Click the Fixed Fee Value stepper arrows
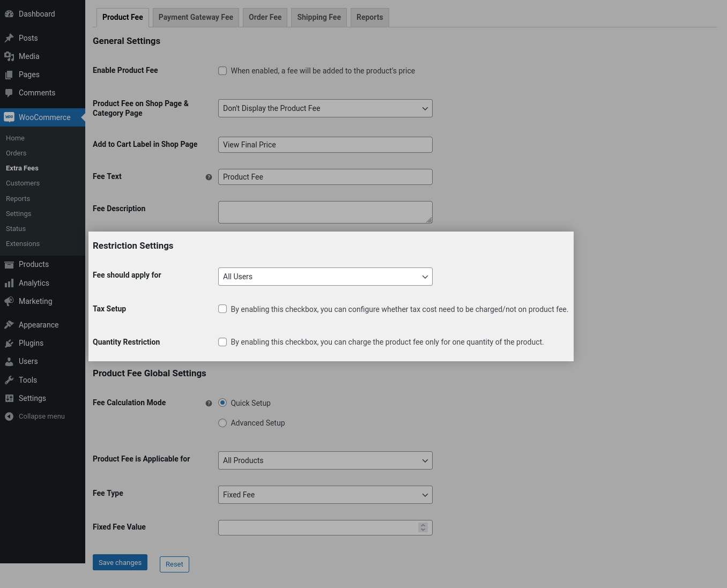Screen dimensions: 727x588 pyautogui.click(x=423, y=527)
